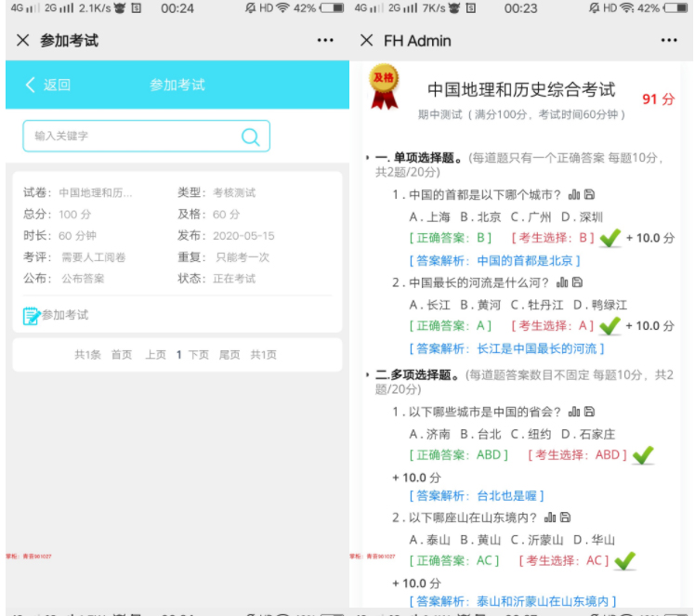Click the 答案解析: 台北也是喔 text
The height and width of the screenshot is (616, 695).
click(477, 495)
